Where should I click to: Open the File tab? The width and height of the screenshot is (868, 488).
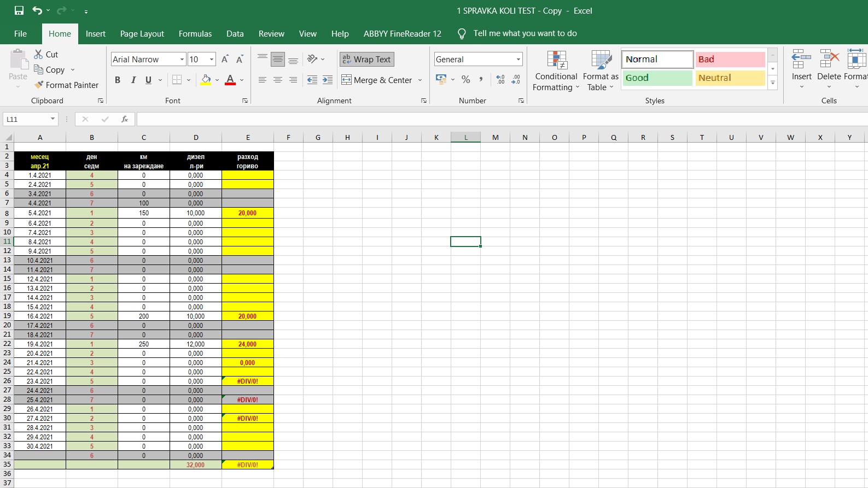click(x=20, y=33)
